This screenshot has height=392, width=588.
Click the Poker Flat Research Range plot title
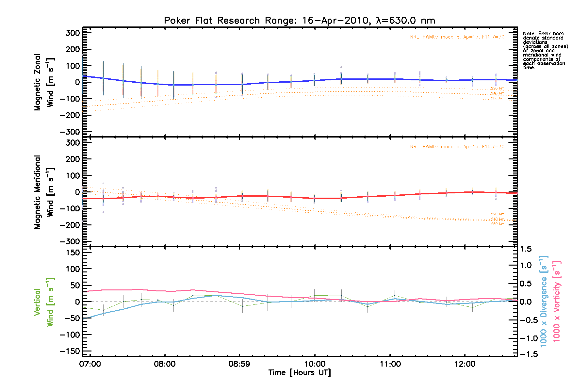[x=299, y=21]
